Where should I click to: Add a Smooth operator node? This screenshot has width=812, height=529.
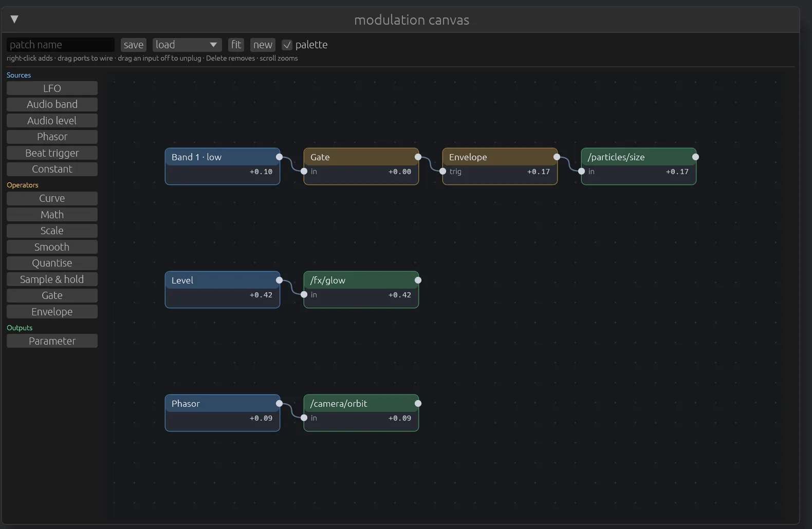[x=52, y=247]
